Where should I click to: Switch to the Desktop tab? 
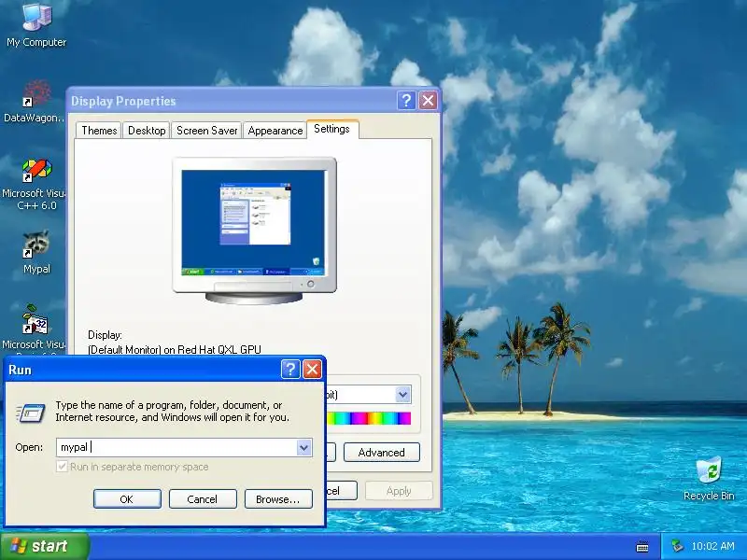pyautogui.click(x=147, y=131)
